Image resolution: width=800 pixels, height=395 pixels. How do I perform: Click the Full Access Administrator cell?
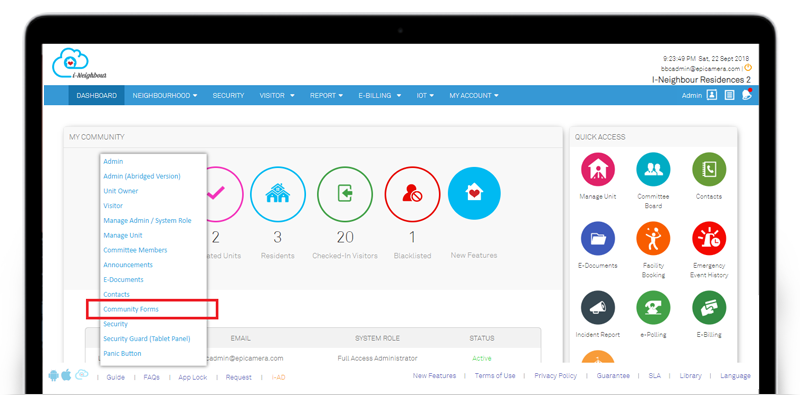click(378, 358)
